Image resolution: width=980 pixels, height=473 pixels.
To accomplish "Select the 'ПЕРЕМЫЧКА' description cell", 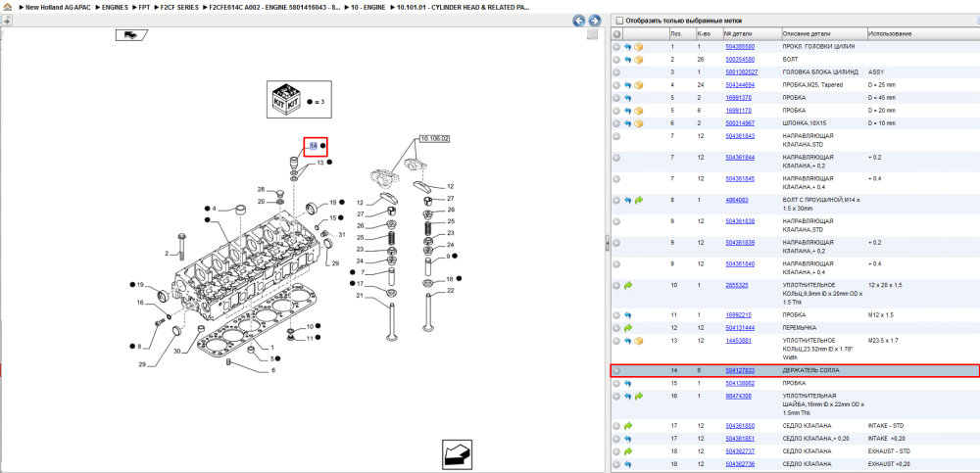I will click(799, 327).
